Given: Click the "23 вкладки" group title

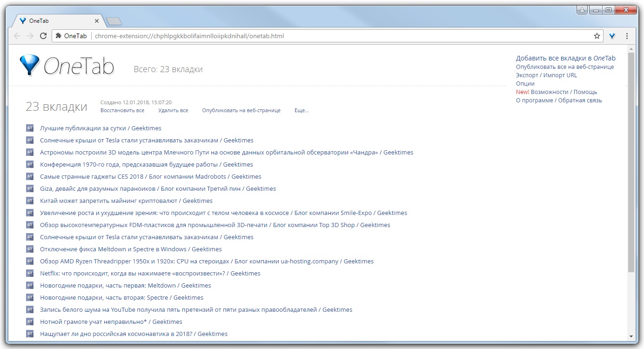Looking at the screenshot, I should point(56,107).
